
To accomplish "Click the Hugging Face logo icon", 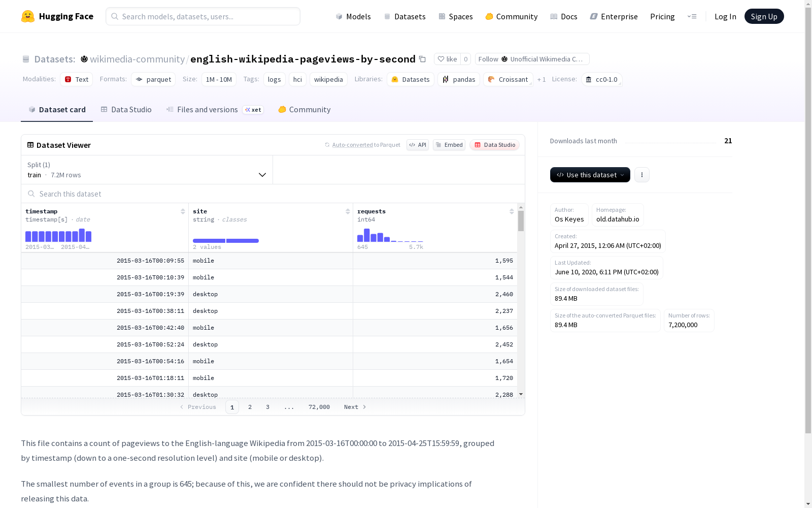I will (28, 16).
